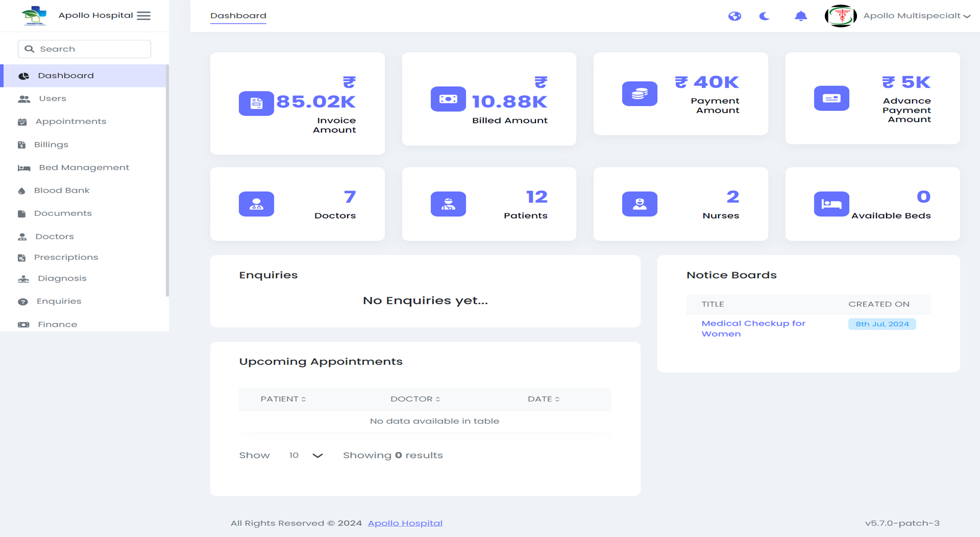Viewport: 980px width, 537px height.
Task: Open the language globe selector
Action: coord(734,16)
